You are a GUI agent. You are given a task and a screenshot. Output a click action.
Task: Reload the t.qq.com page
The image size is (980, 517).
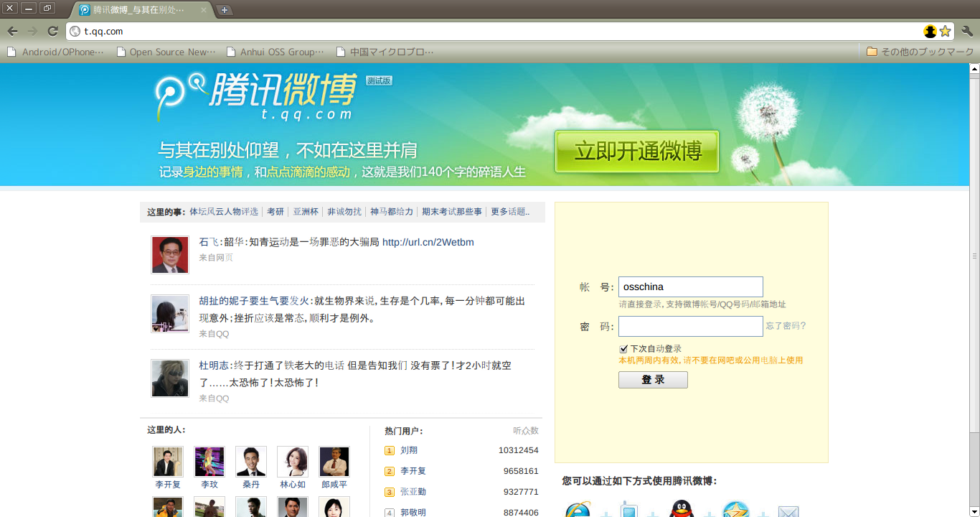click(52, 31)
